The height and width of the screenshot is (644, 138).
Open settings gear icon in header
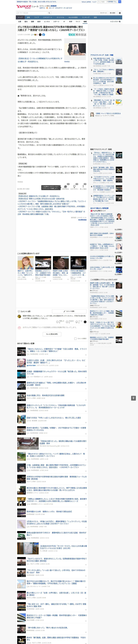click(x=120, y=13)
